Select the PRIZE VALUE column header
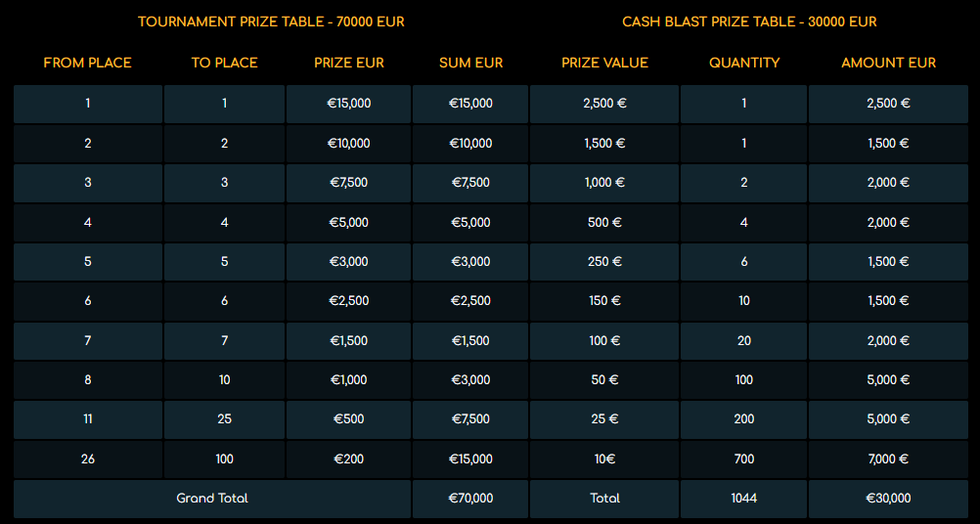The height and width of the screenshot is (524, 980). [x=604, y=63]
